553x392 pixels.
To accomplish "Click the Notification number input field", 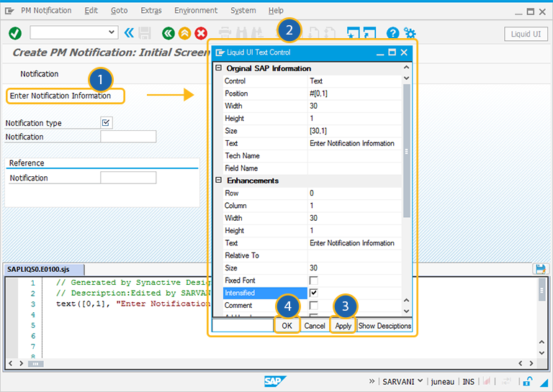I will tap(128, 137).
